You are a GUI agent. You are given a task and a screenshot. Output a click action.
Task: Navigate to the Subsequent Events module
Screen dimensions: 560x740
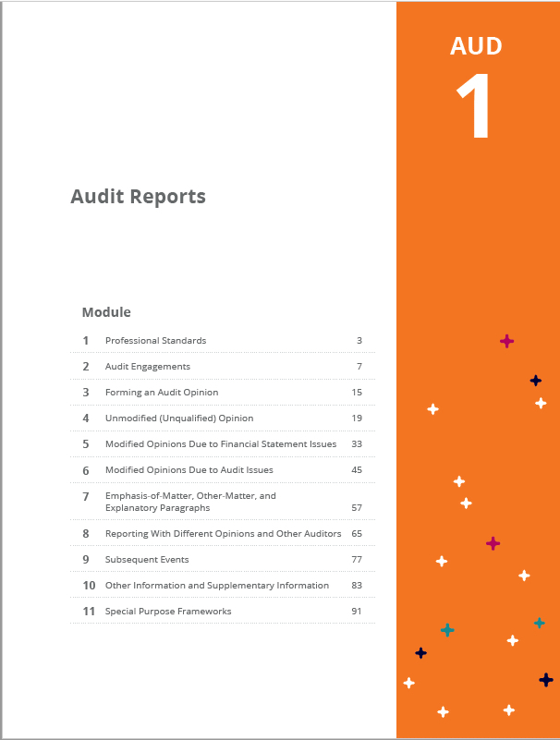tap(147, 560)
